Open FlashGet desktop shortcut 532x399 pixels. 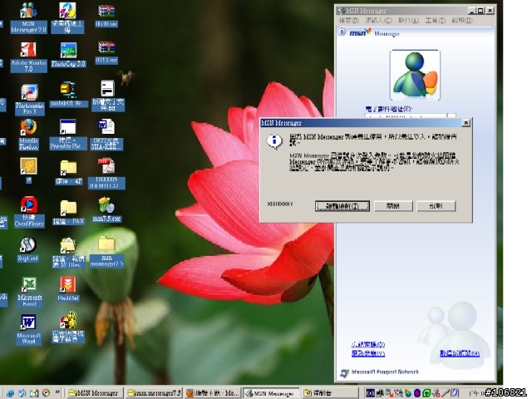point(68,288)
